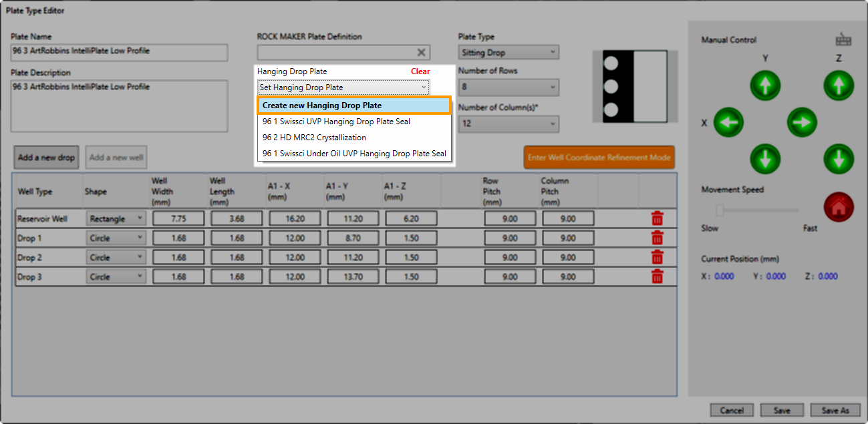Click the Z-axis up green arrow
Screen dimensions: 868x424
(839, 85)
